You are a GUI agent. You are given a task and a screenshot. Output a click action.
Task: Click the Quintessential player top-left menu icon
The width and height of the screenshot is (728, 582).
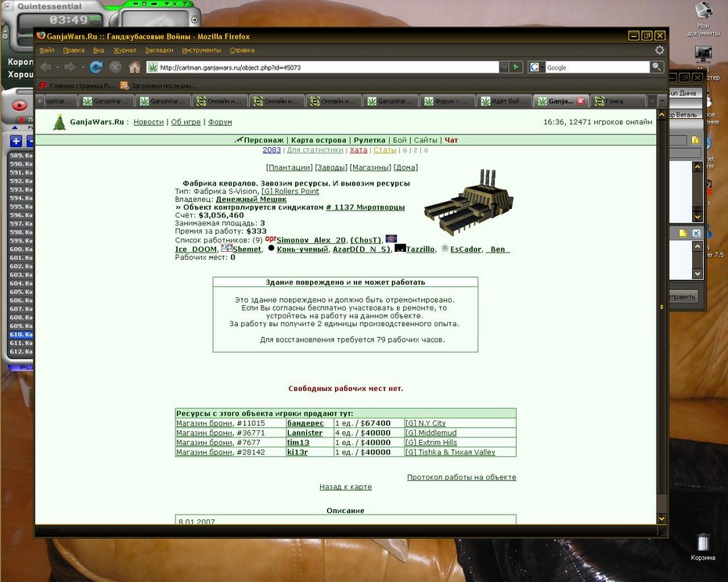pyautogui.click(x=6, y=6)
